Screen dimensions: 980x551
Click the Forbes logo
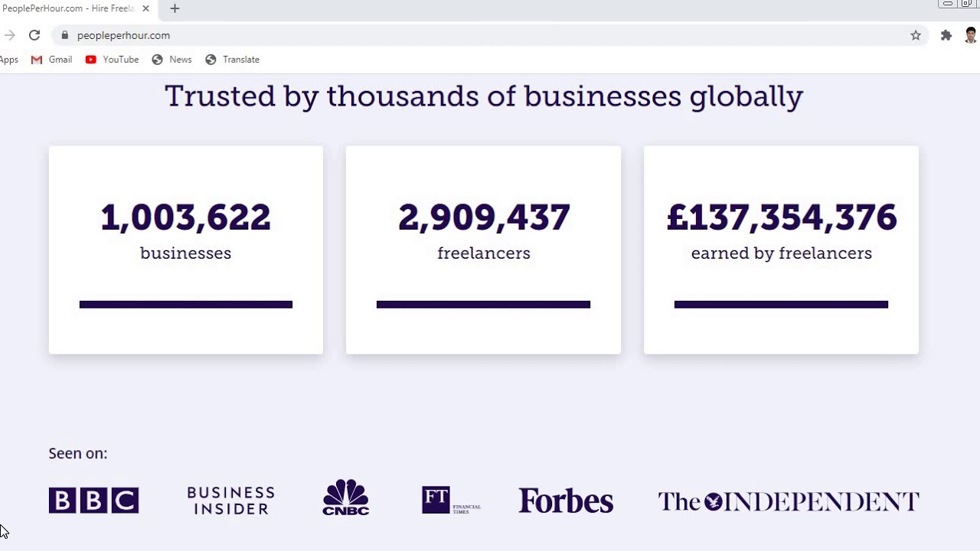566,500
